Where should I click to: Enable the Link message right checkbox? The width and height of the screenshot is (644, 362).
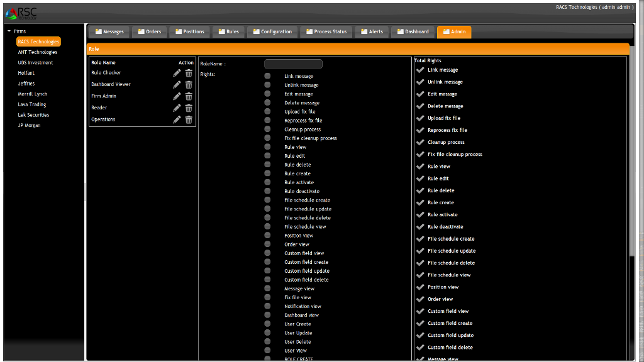point(267,76)
